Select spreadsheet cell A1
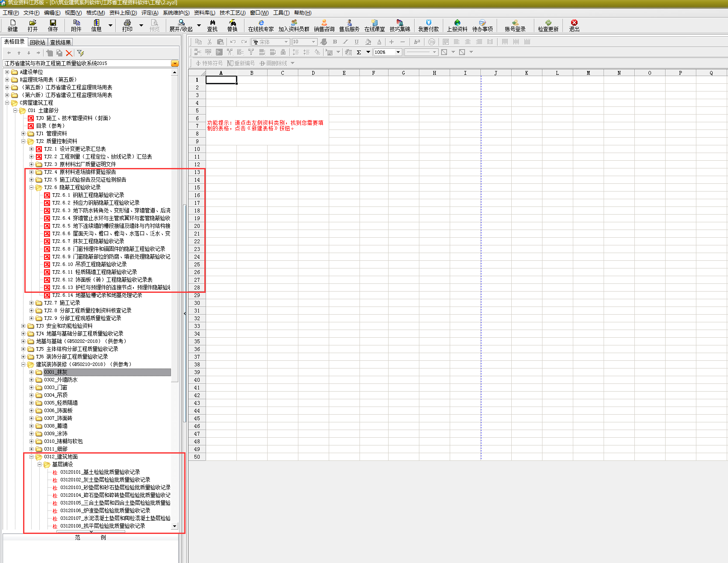The image size is (728, 563). tap(221, 80)
